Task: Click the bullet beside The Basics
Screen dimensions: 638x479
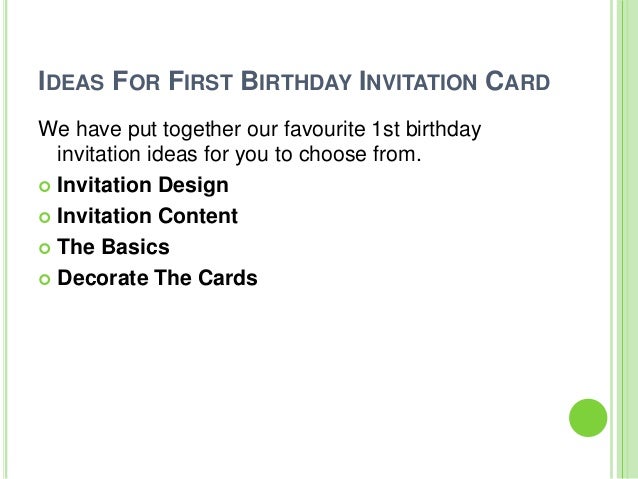Action: click(x=44, y=248)
